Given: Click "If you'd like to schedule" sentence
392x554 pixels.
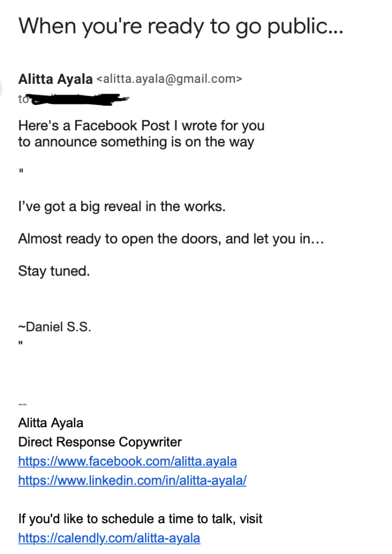Looking at the screenshot, I should pyautogui.click(x=140, y=519).
